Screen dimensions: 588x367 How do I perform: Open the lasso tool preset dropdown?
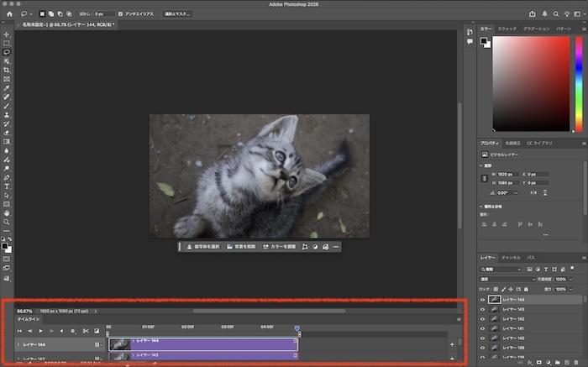pyautogui.click(x=29, y=13)
